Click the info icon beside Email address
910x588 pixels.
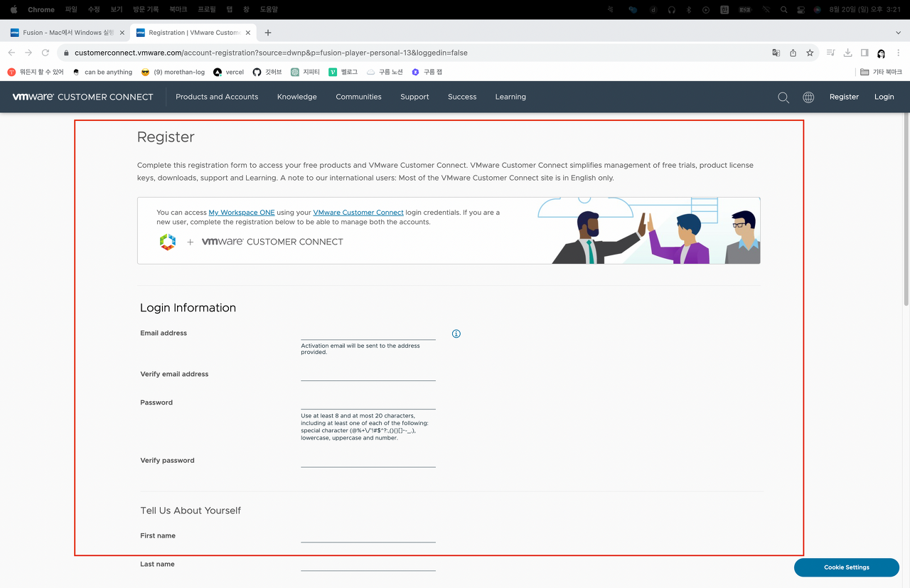pyautogui.click(x=456, y=333)
